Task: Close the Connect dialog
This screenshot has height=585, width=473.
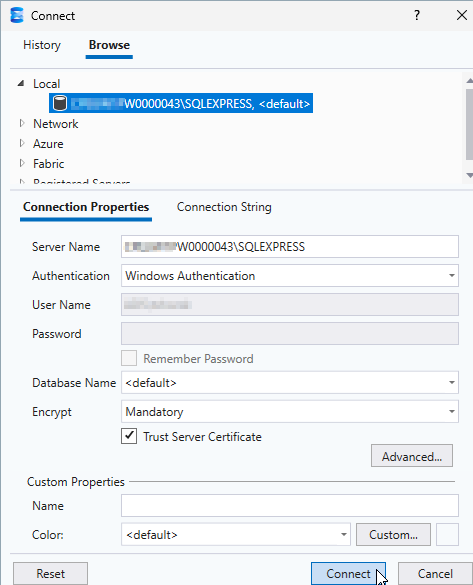Action: pos(462,15)
